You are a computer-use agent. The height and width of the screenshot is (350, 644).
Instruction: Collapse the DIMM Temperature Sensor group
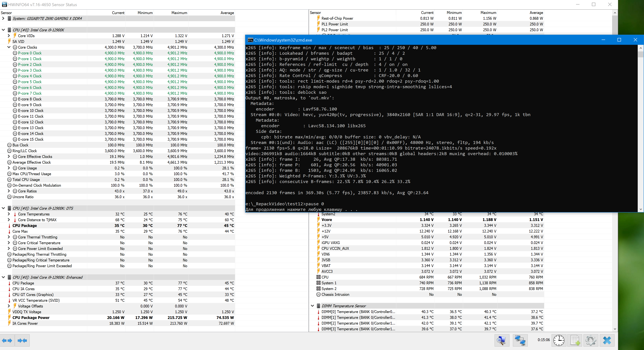pos(312,306)
